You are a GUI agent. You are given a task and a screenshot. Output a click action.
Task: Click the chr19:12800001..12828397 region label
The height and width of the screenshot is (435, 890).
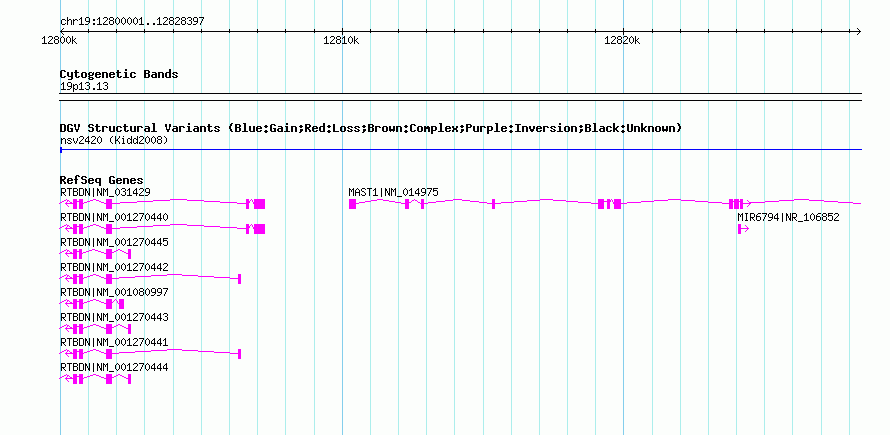tap(132, 22)
